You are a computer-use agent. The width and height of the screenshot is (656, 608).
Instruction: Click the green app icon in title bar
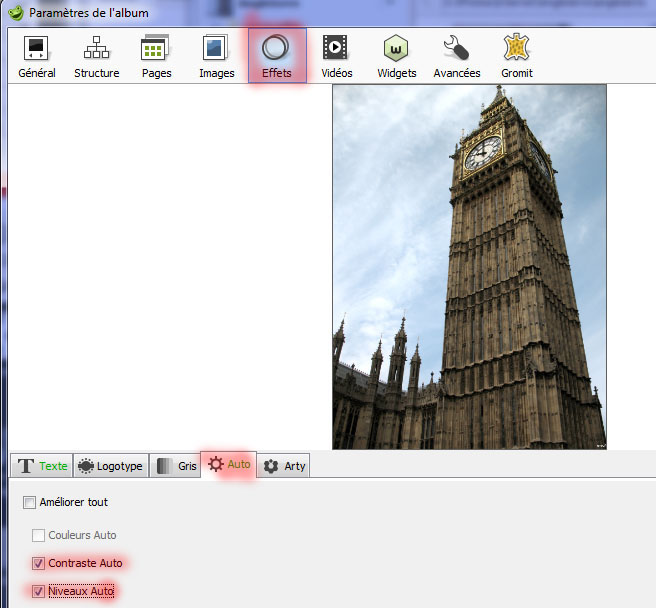point(15,14)
